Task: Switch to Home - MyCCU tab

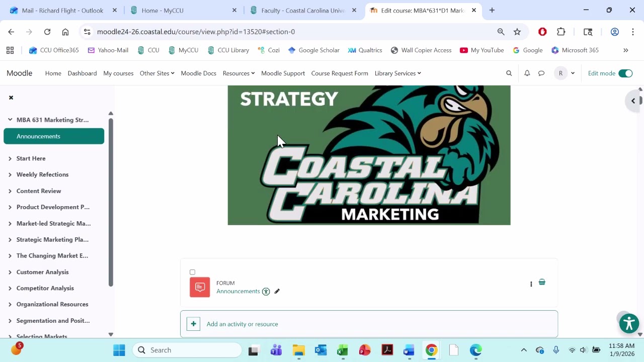Action: pyautogui.click(x=183, y=10)
